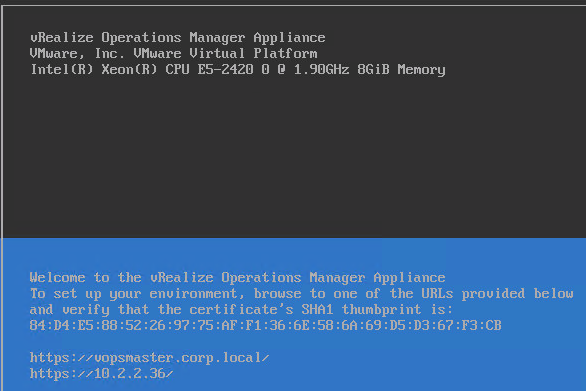Click the https://vopsmaster.corp.local/ URL
This screenshot has width=586, height=391.
pos(149,358)
